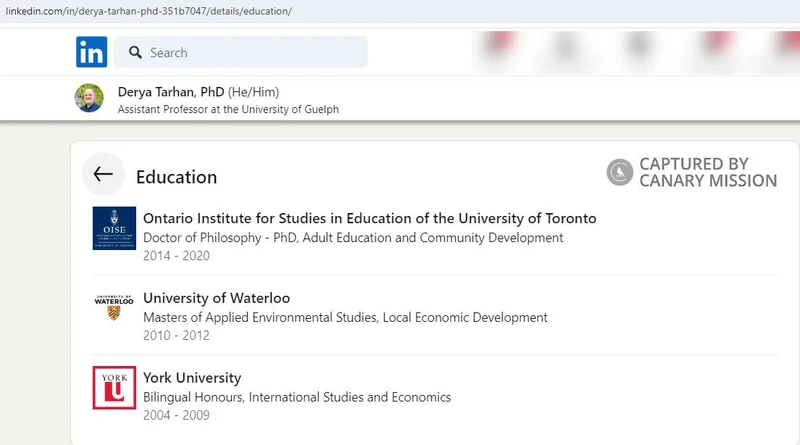Click Doctor of Philosophy degree text

click(x=353, y=238)
